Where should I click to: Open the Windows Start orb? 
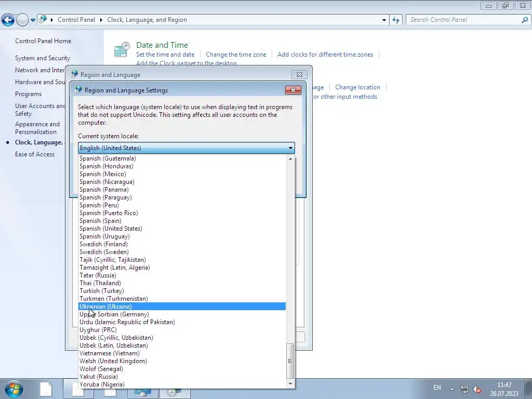(14, 389)
